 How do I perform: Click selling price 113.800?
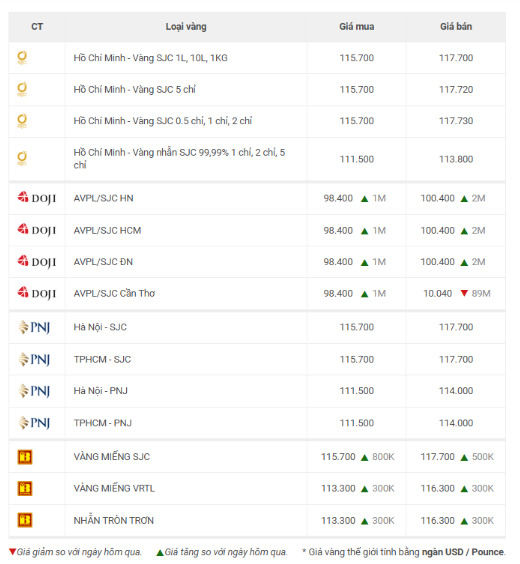pyautogui.click(x=456, y=159)
